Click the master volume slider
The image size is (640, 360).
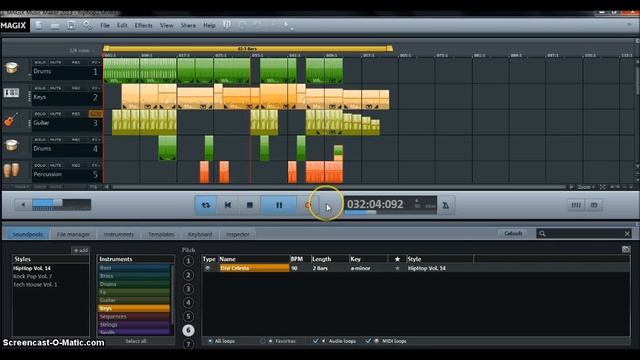61,204
